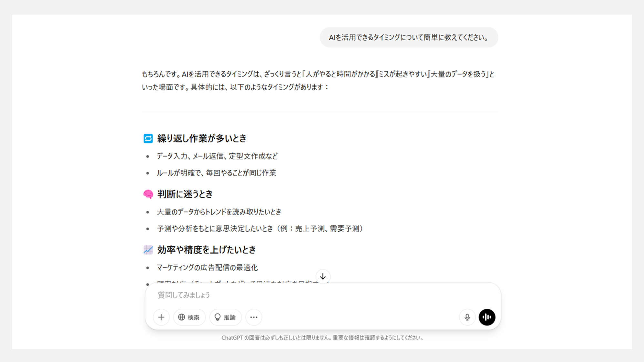
Task: Start voice mode with black waveform button
Action: point(487,317)
